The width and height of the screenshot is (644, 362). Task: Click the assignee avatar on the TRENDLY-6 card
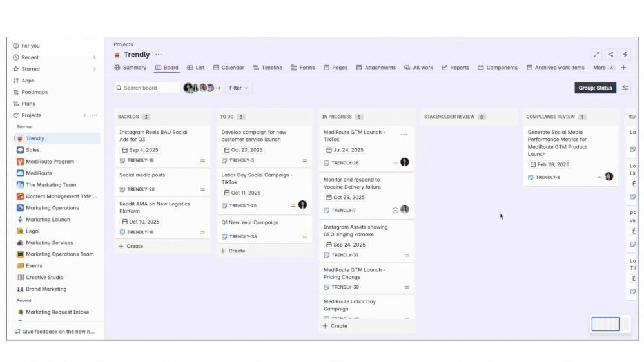coord(609,176)
